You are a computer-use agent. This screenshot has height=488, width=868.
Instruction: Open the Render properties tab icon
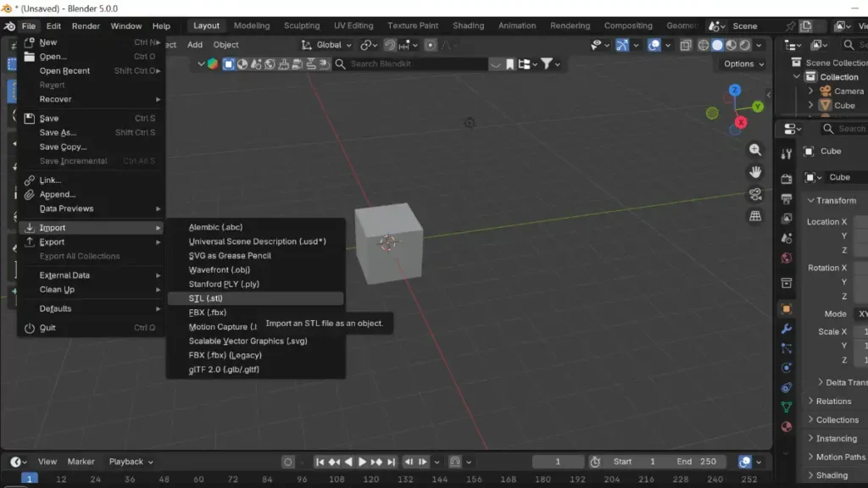pyautogui.click(x=786, y=179)
